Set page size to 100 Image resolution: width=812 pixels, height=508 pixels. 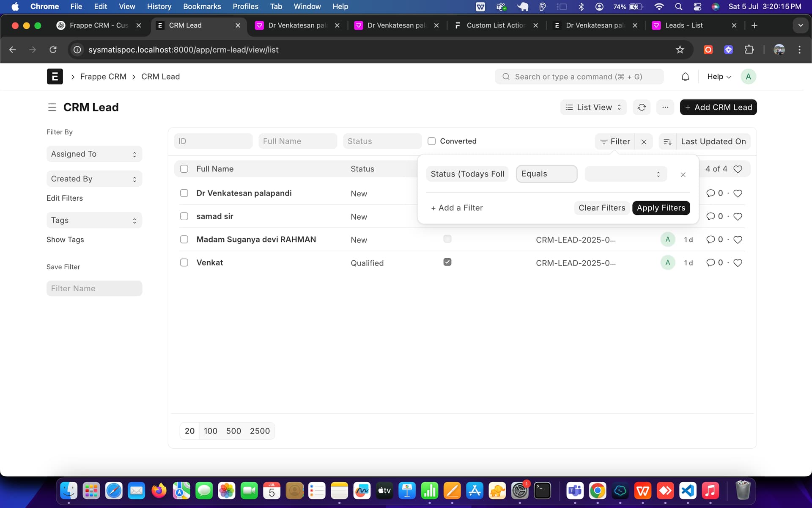pyautogui.click(x=211, y=431)
